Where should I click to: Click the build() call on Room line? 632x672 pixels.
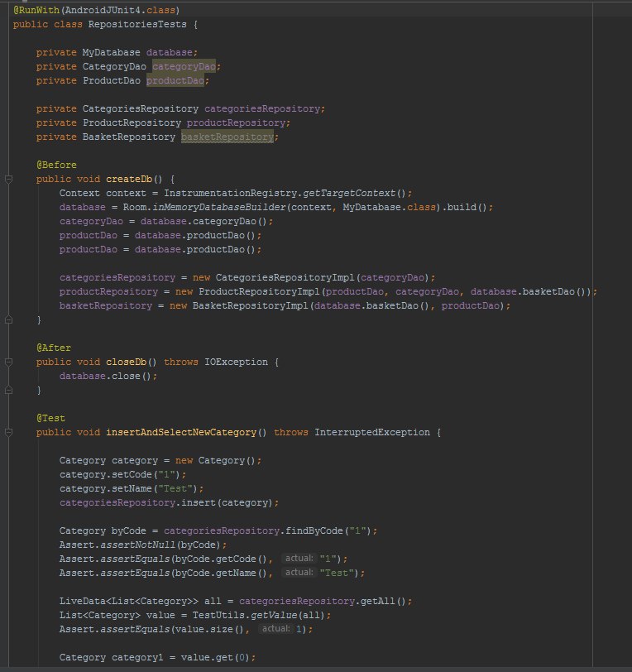click(x=467, y=208)
